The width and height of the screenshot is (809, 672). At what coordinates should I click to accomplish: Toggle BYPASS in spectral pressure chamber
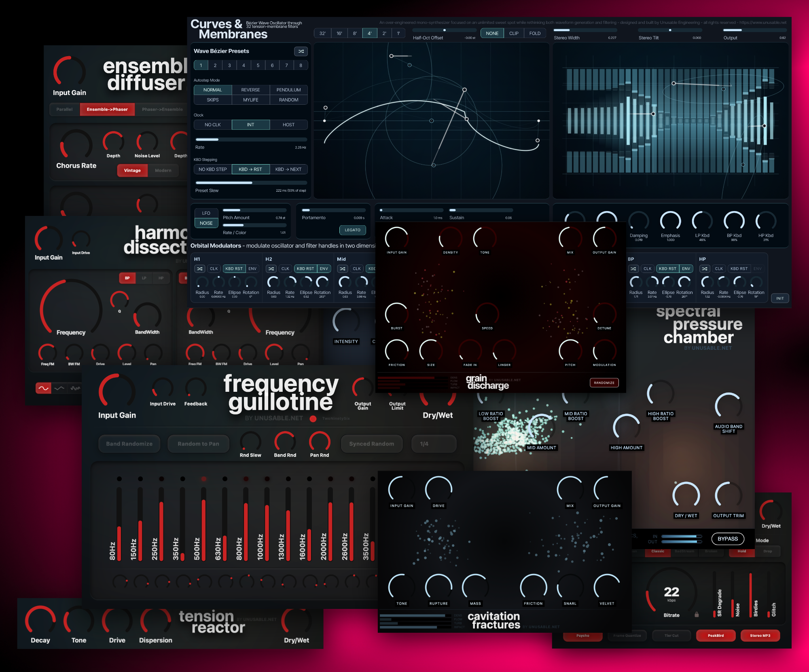728,539
